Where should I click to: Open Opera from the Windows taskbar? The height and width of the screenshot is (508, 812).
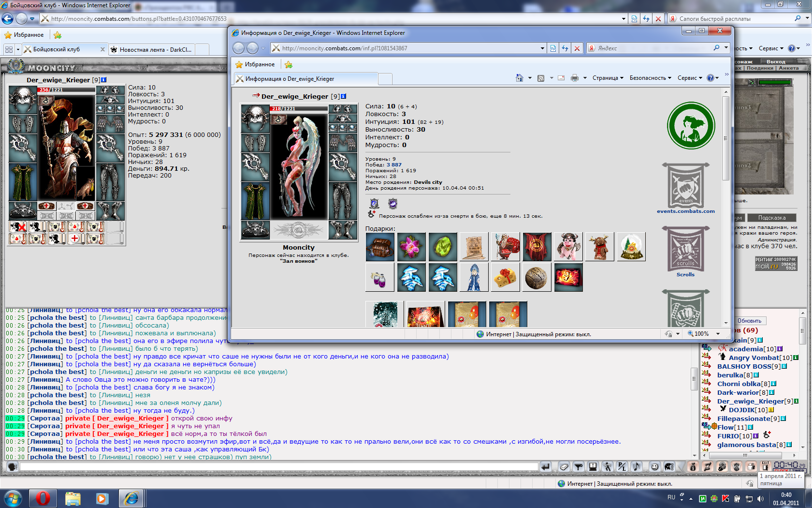pyautogui.click(x=43, y=498)
